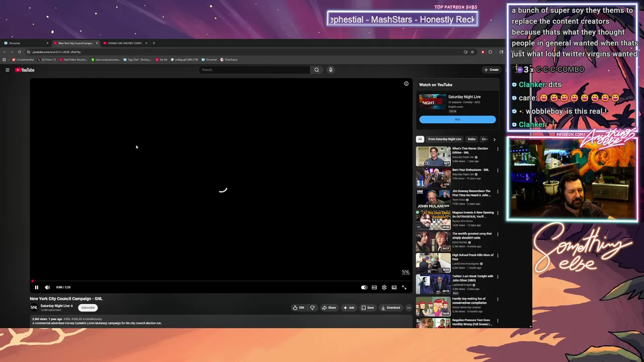Bookmark this page with the star icon
The height and width of the screenshot is (362, 644).
(472, 52)
